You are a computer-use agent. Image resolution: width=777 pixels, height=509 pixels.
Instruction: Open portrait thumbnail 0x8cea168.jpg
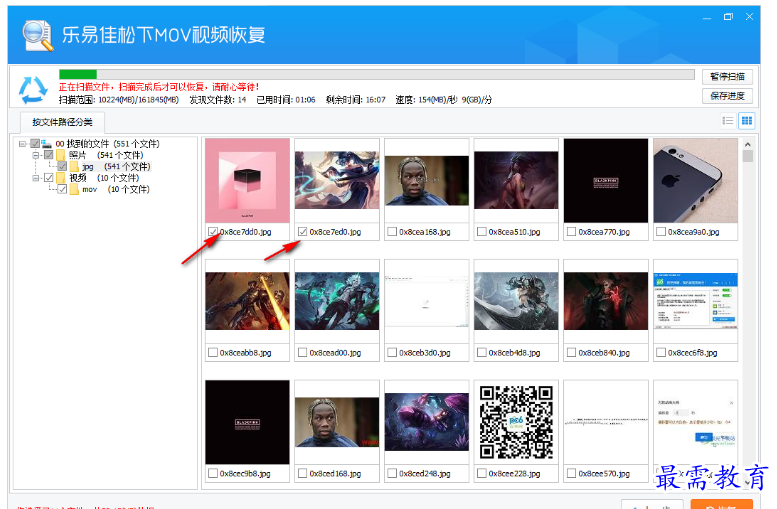coord(427,180)
